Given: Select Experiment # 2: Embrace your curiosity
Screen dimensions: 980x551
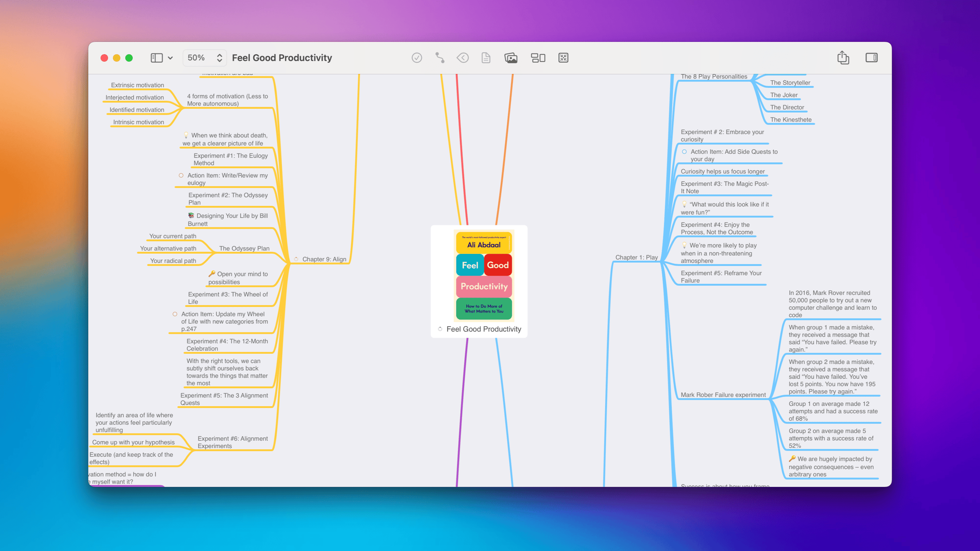Looking at the screenshot, I should (722, 136).
